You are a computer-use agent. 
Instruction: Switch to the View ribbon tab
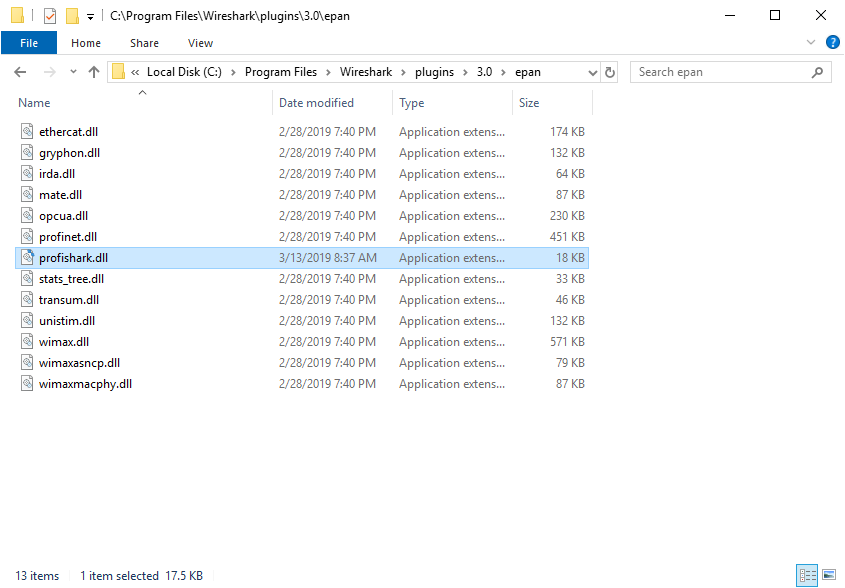point(200,43)
